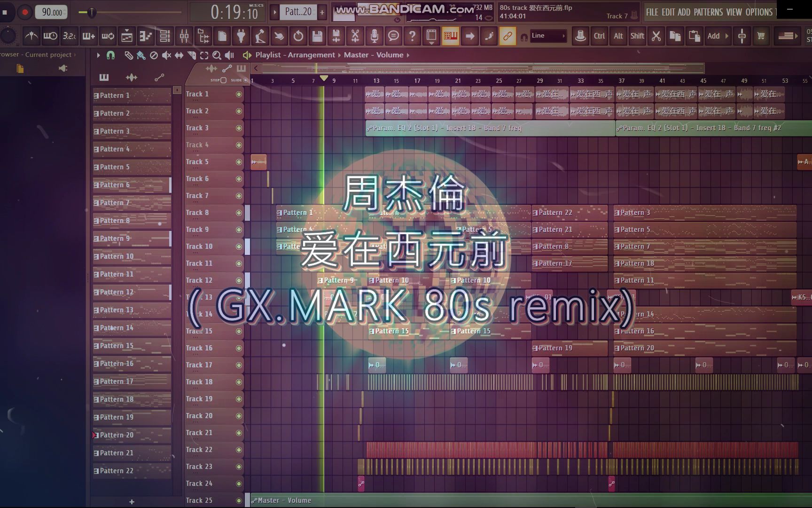Open help with question mark icon
812x508 pixels.
pos(413,36)
